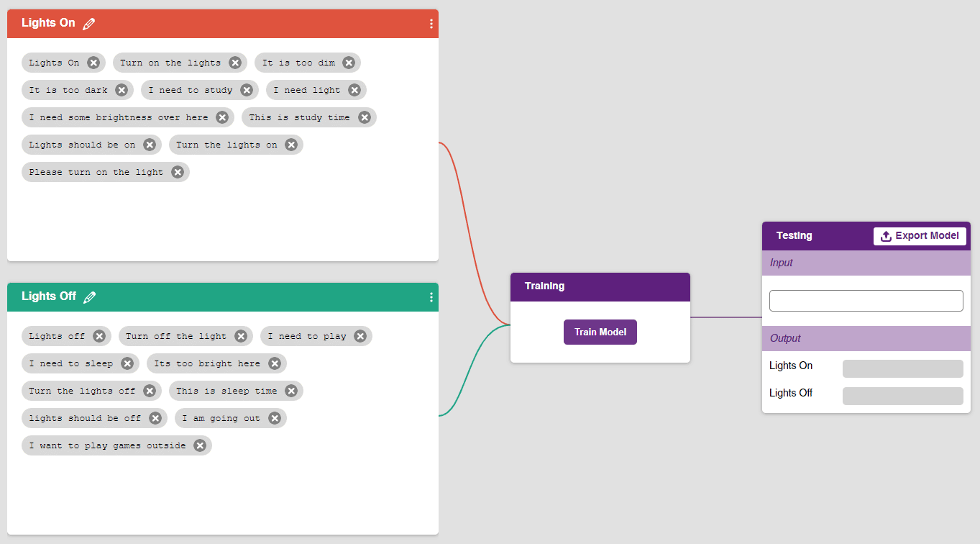
Task: Delete the "I need to study" sample
Action: pos(247,90)
